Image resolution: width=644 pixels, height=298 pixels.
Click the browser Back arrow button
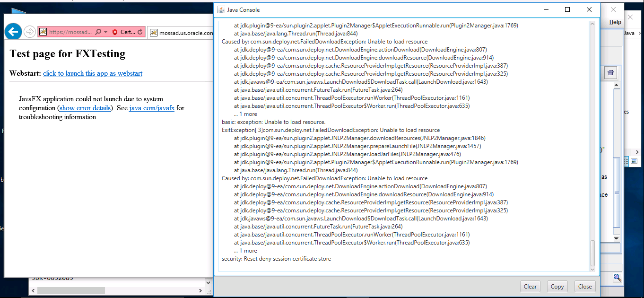(14, 32)
